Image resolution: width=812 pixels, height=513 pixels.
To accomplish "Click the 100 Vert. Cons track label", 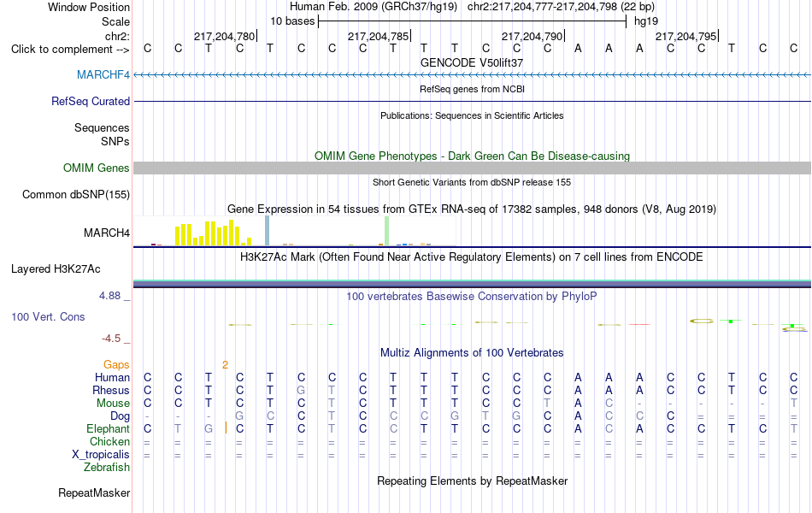I will [x=48, y=317].
